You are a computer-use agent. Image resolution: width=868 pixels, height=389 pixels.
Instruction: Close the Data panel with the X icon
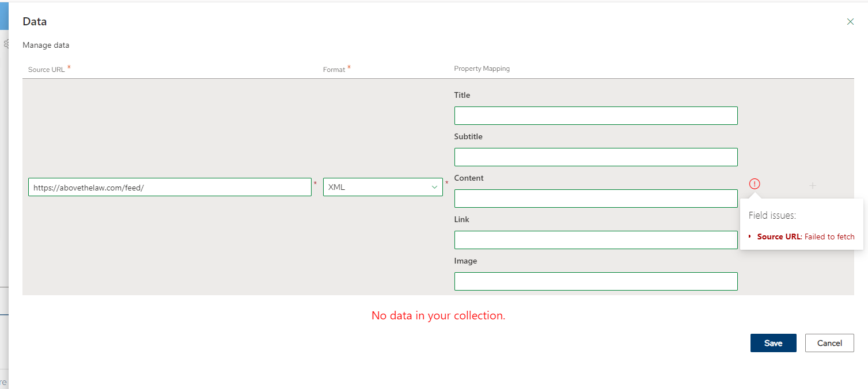850,22
